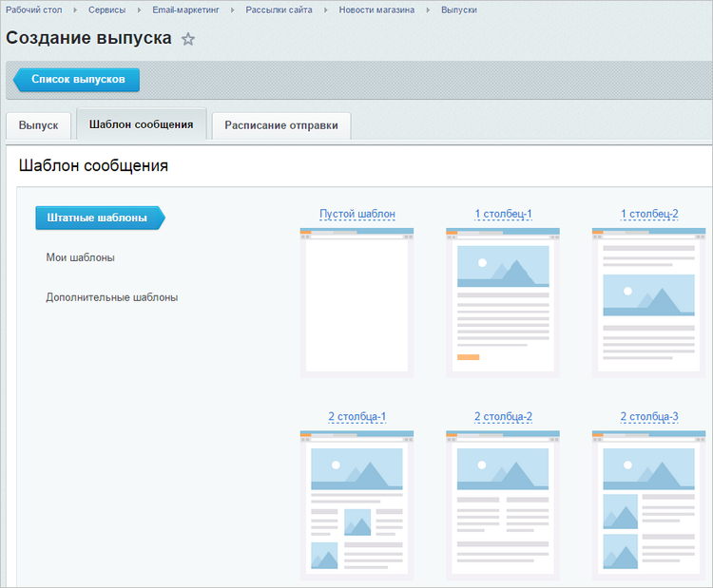The image size is (713, 588).
Task: Choose the 2 столбца-3 template preview
Action: pyautogui.click(x=649, y=505)
